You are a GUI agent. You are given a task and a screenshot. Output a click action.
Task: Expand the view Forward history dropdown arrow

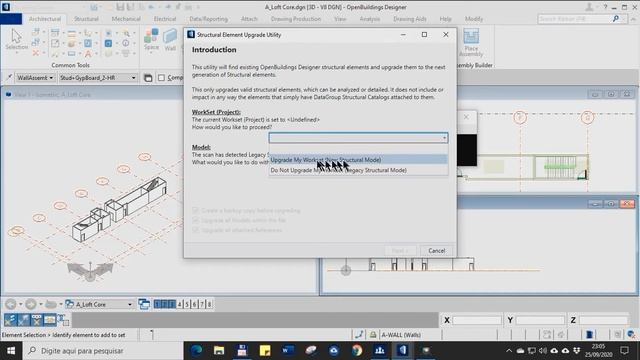(40, 304)
